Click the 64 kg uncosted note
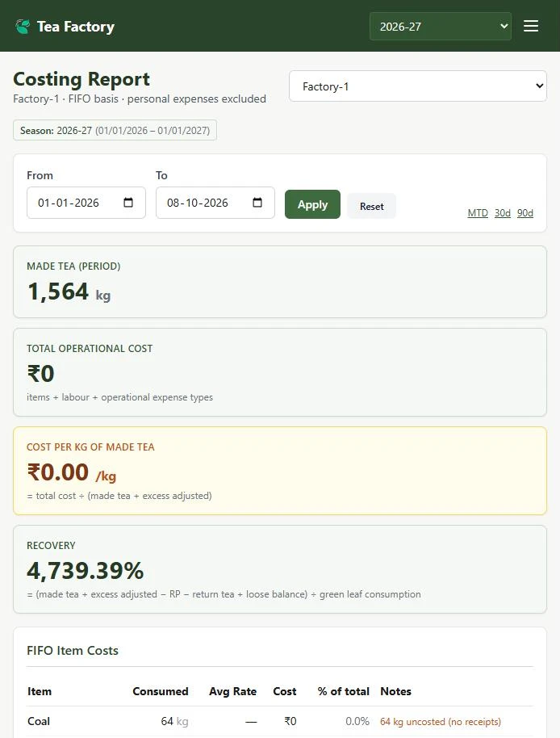The width and height of the screenshot is (560, 738). (x=441, y=722)
